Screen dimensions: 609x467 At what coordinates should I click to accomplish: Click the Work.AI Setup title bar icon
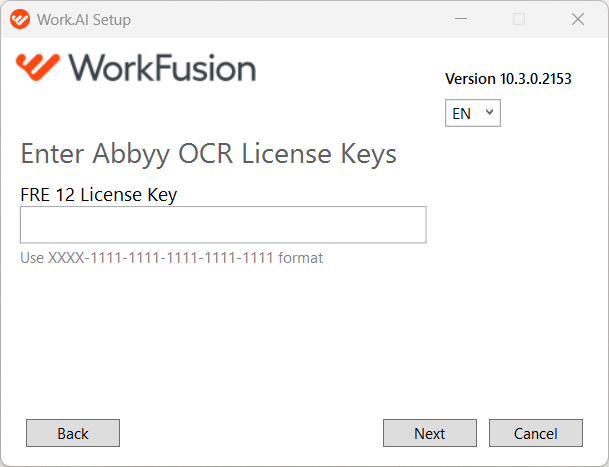tap(20, 19)
